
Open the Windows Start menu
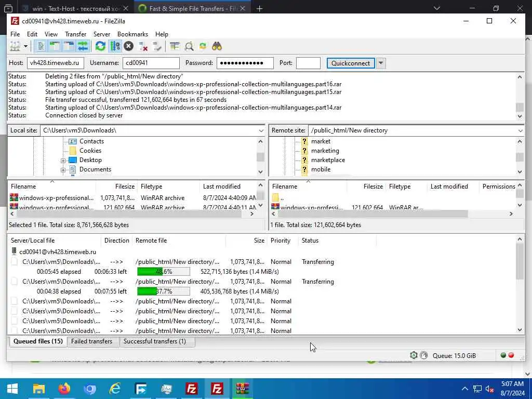(x=12, y=389)
